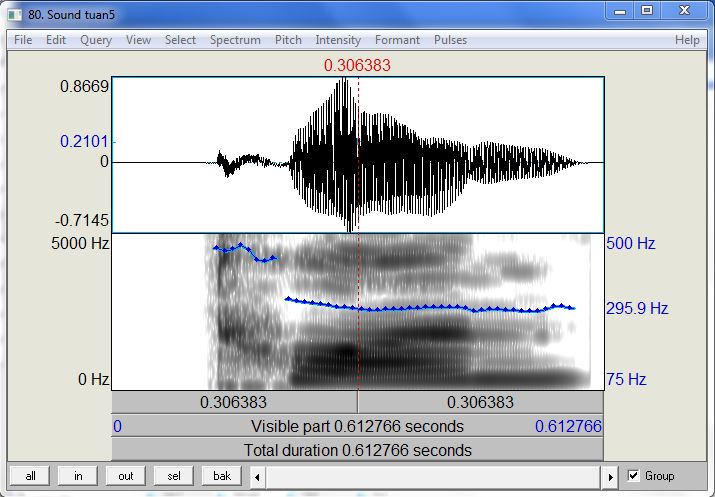Open the Formant menu
Viewport: 715px width, 497px height.
(397, 40)
